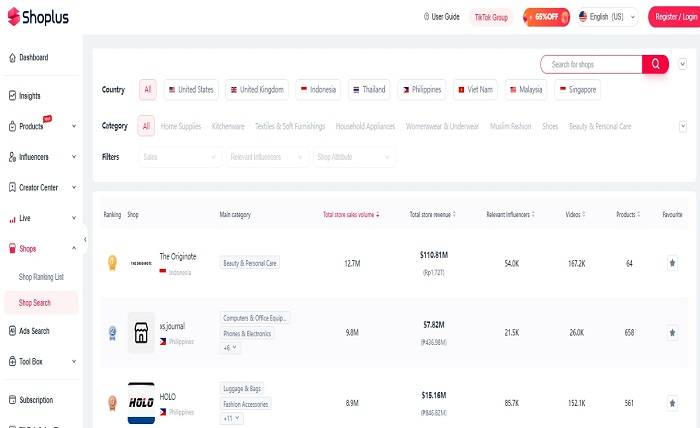Click the TikTok Group button

coord(490,17)
